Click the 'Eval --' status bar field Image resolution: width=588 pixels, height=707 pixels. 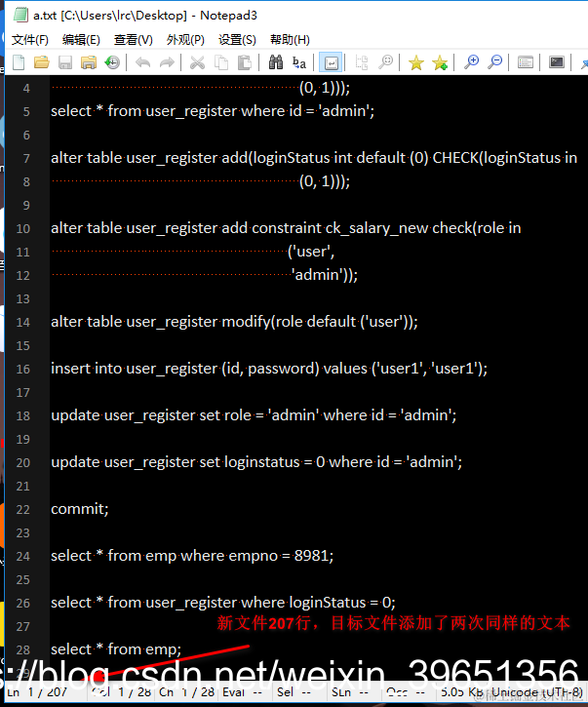(243, 692)
